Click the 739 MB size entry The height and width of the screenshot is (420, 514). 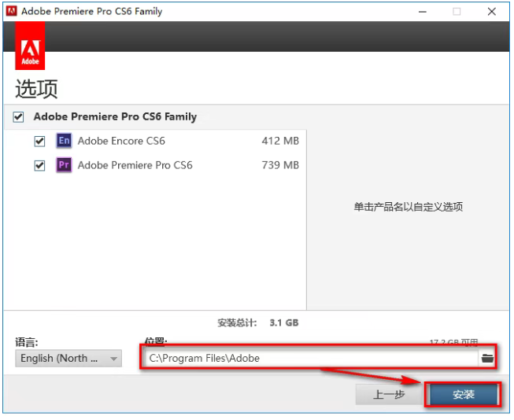click(x=280, y=165)
